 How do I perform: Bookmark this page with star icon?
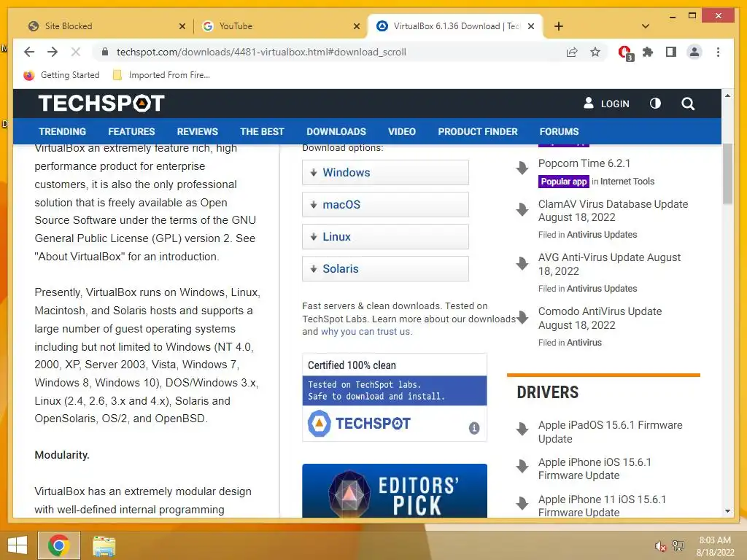(595, 52)
